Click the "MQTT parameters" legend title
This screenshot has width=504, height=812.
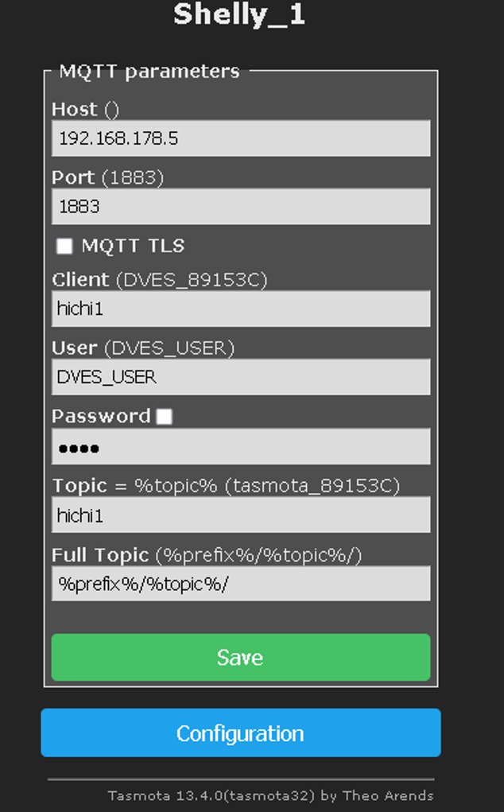point(149,72)
